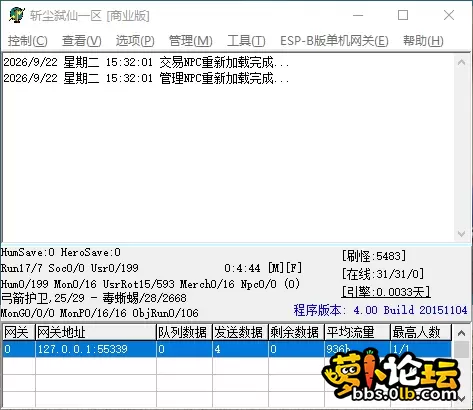
Task: Open the 查看(V) menu
Action: (x=82, y=41)
